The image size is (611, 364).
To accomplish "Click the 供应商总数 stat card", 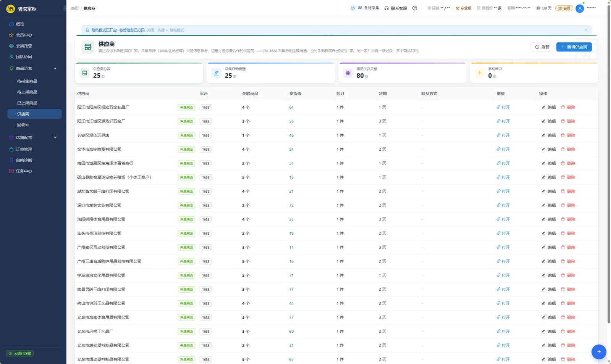I will click(139, 73).
